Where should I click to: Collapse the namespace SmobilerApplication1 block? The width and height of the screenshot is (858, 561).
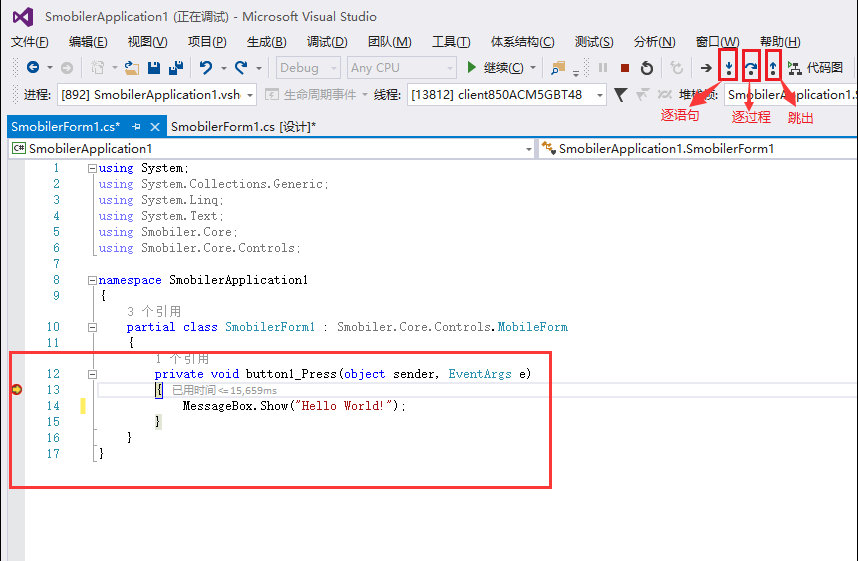click(x=92, y=280)
